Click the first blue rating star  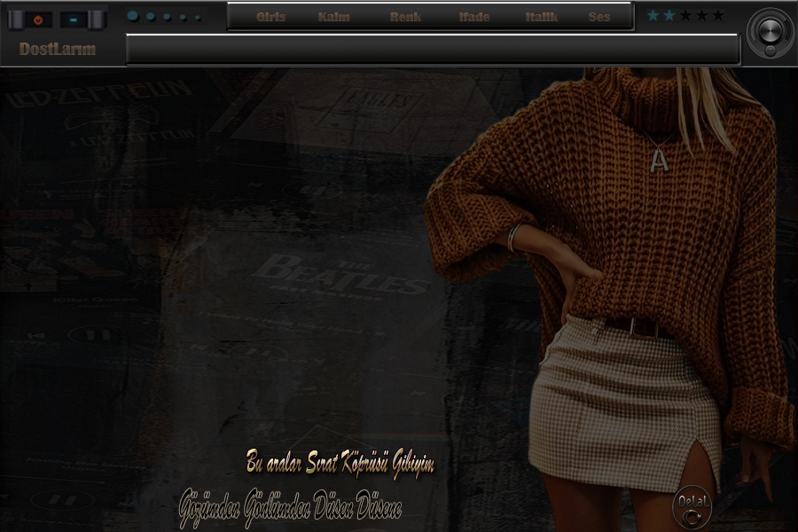(653, 15)
